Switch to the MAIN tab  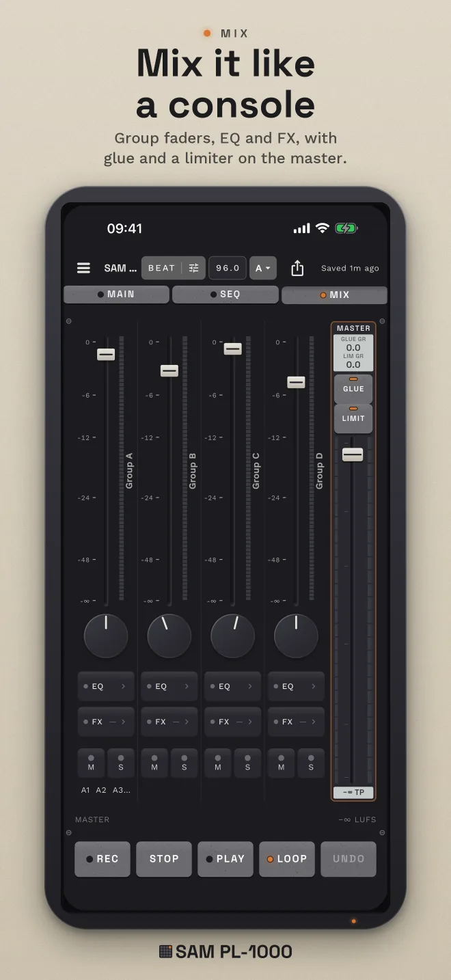[x=116, y=295]
